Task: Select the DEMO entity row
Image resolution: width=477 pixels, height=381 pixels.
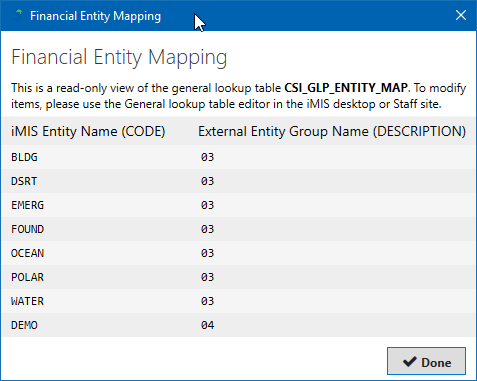Action: point(238,325)
